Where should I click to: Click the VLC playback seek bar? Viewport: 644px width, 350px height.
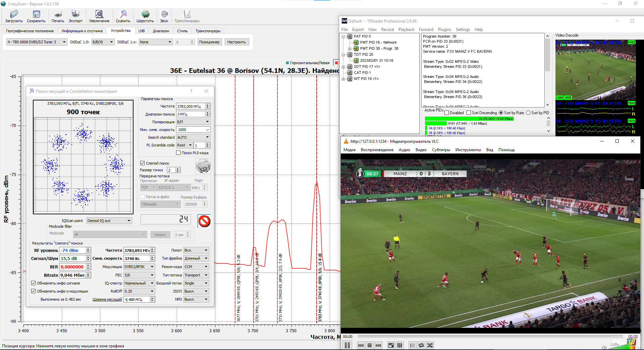[490, 336]
